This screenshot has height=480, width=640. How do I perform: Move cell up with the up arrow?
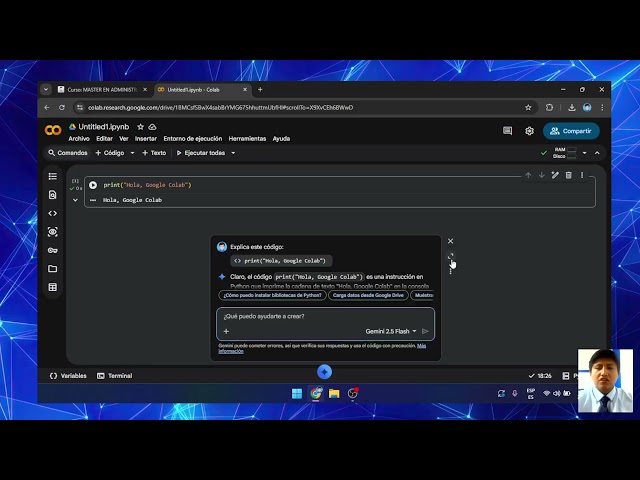(528, 175)
